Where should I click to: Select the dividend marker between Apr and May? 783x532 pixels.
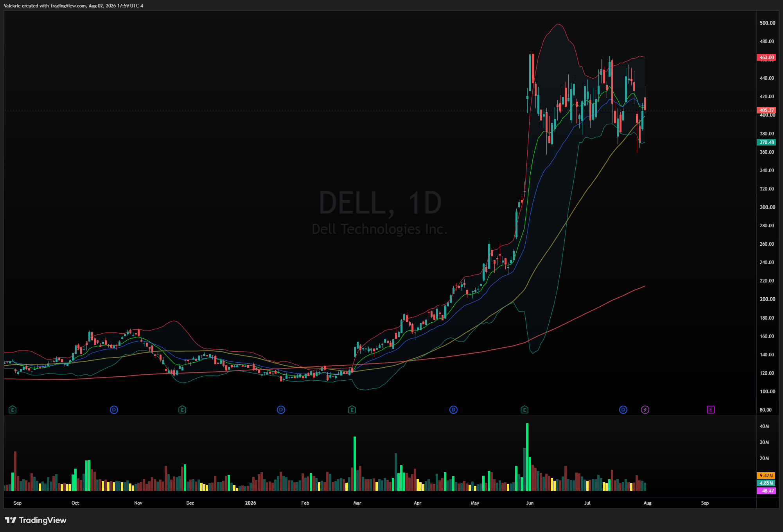click(453, 410)
